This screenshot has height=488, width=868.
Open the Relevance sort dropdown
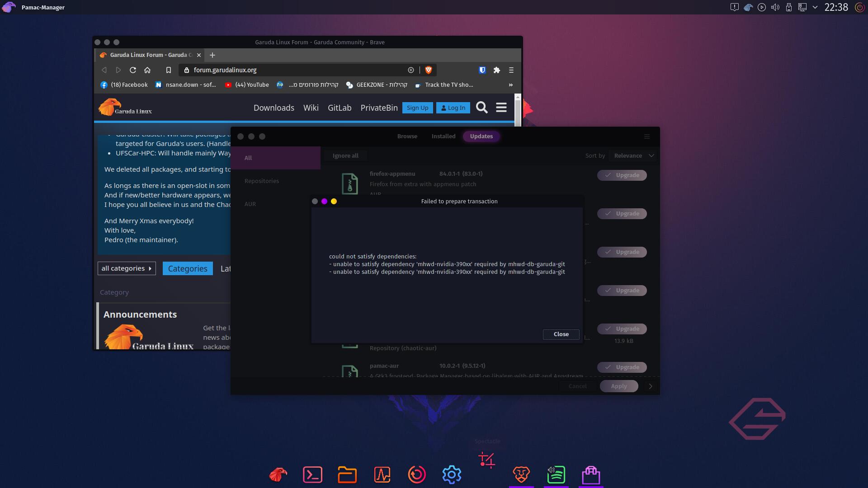pos(633,155)
